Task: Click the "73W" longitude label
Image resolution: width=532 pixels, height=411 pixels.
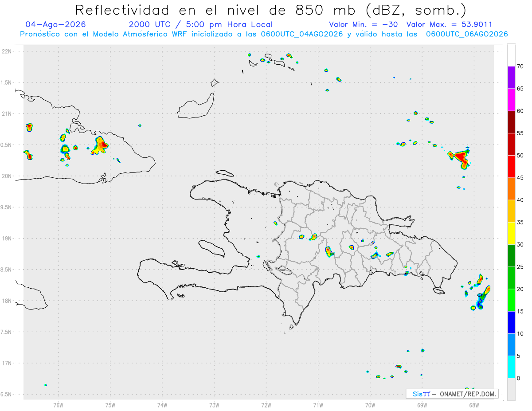Action: (214, 405)
